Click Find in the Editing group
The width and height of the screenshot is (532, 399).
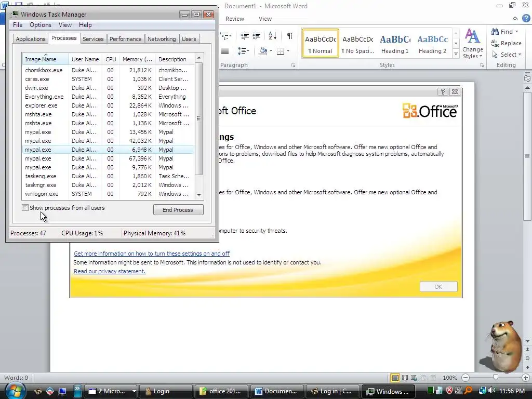point(504,32)
